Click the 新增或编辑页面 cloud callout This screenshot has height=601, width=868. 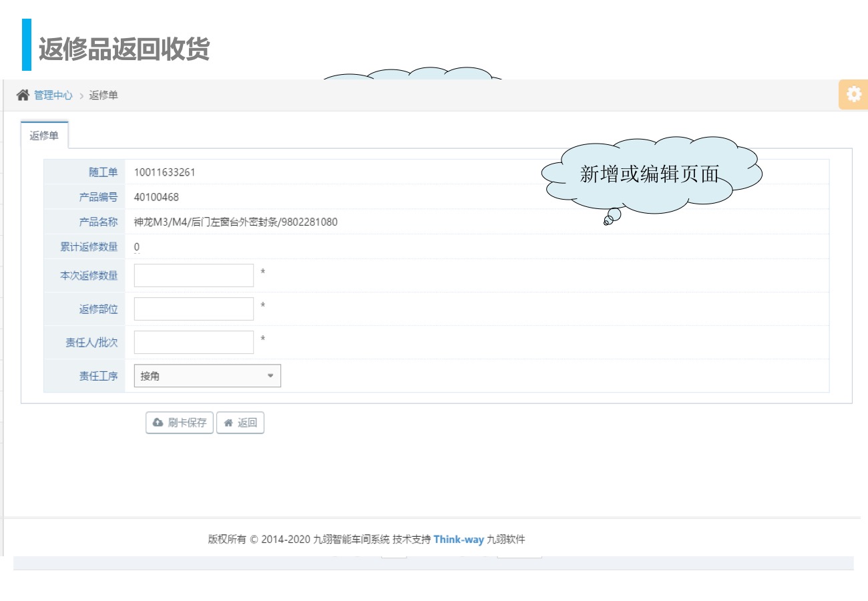(649, 175)
